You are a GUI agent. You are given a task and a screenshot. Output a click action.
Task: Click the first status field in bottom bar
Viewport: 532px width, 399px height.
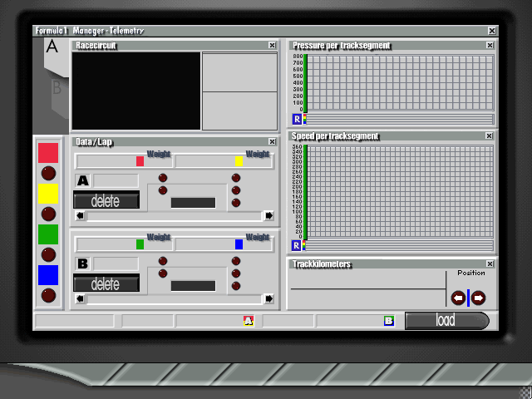pos(75,321)
